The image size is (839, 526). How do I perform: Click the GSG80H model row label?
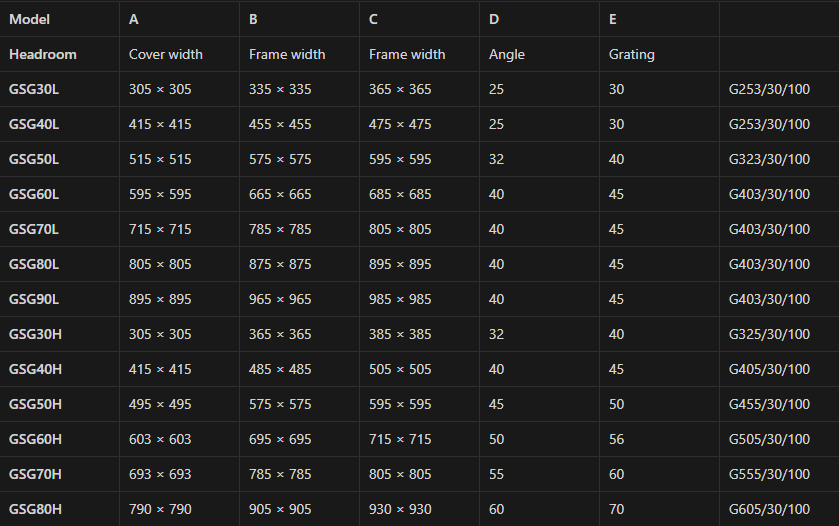[x=35, y=509]
